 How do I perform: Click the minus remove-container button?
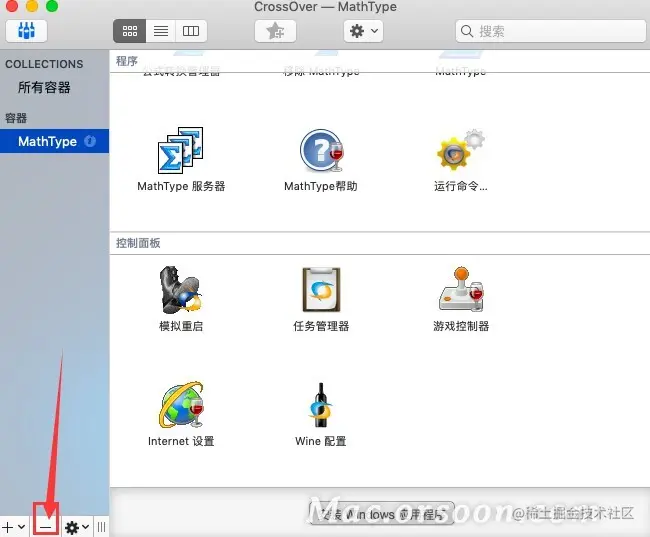(x=46, y=527)
